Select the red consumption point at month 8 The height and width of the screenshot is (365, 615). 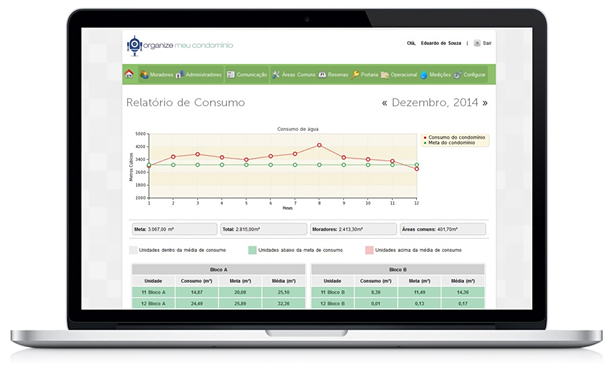click(319, 145)
